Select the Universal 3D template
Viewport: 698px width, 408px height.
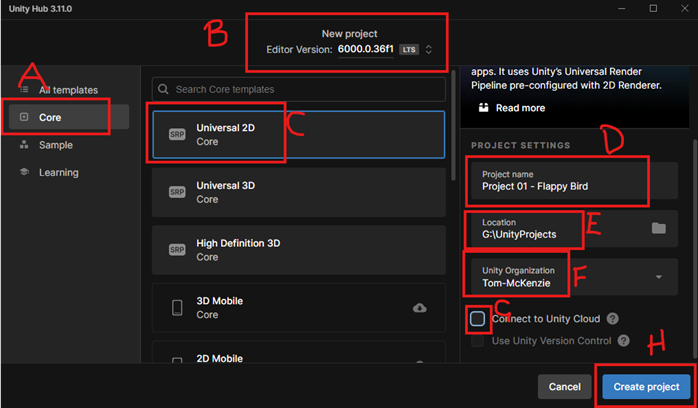(299, 192)
